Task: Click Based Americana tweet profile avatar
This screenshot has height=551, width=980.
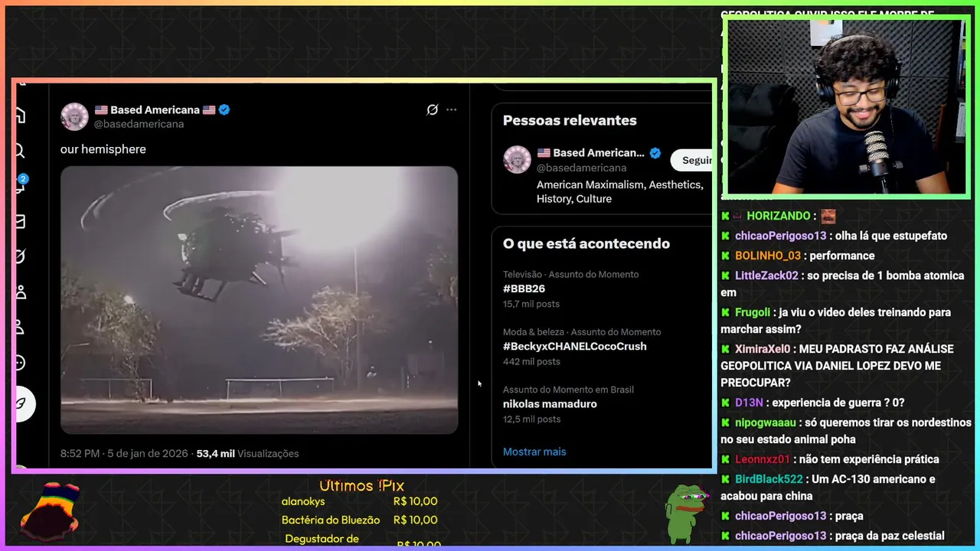Action: pyautogui.click(x=74, y=116)
